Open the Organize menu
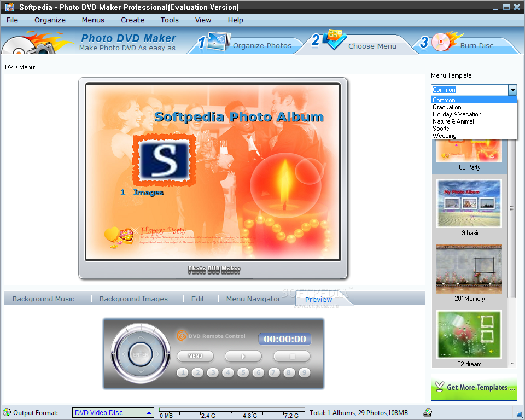Image resolution: width=525 pixels, height=420 pixels. (50, 20)
